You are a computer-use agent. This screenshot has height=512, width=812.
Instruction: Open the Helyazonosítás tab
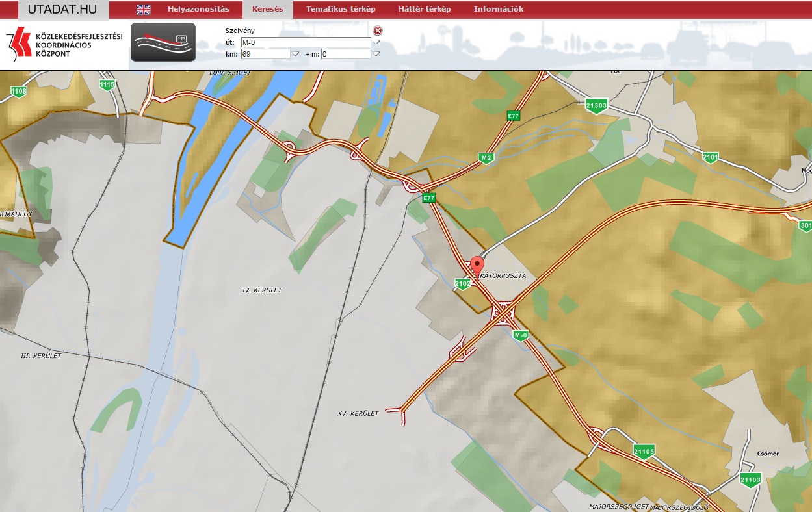tap(198, 9)
